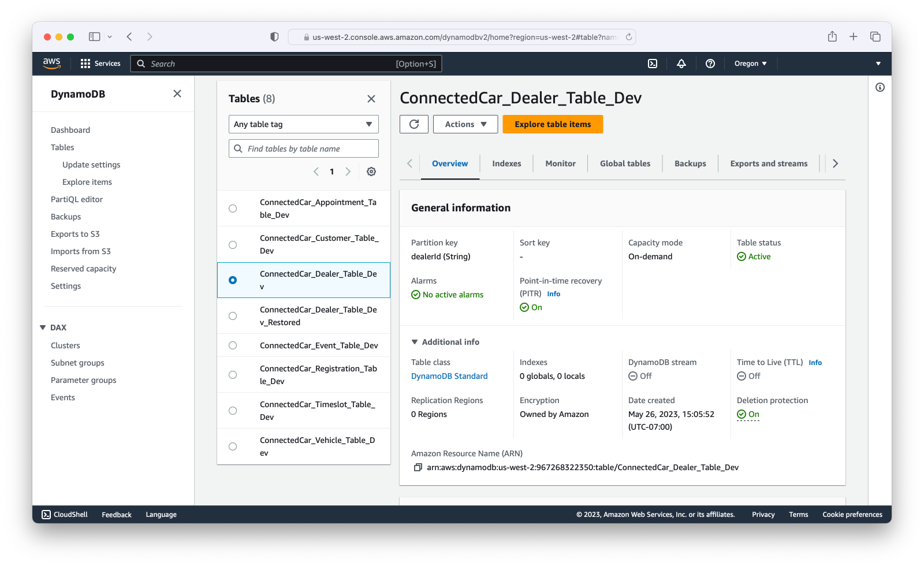This screenshot has width=924, height=566.
Task: Open Dashboard in the DynamoDB sidebar
Action: (70, 130)
